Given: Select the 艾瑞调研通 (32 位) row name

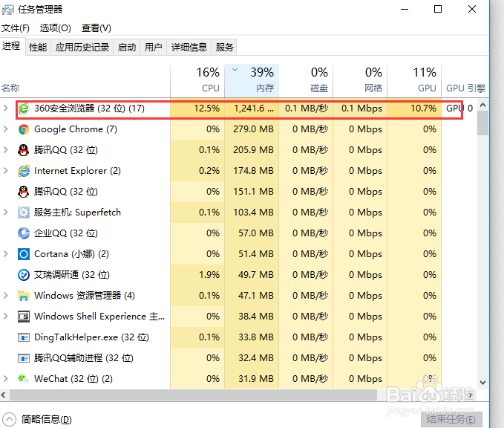Looking at the screenshot, I should pyautogui.click(x=72, y=275).
